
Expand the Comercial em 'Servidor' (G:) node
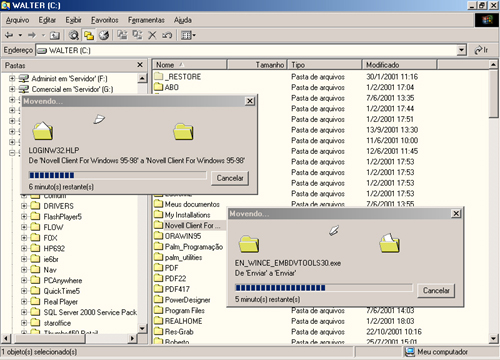[12, 89]
